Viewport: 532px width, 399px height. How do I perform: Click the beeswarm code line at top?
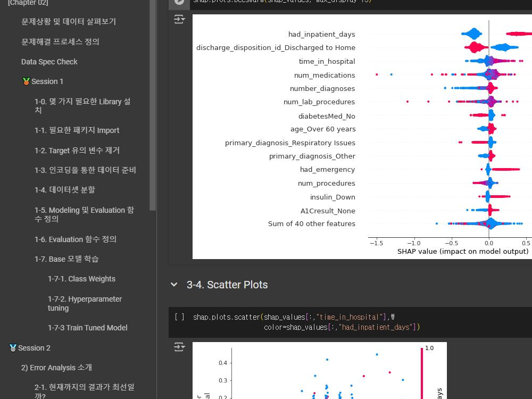pyautogui.click(x=282, y=2)
